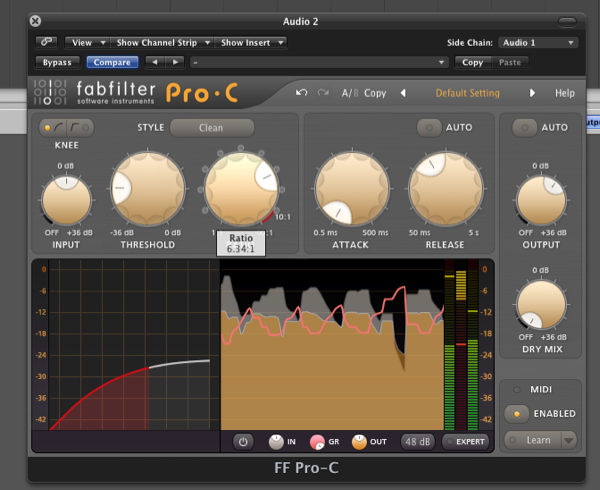Toggle the GR level display knob

317,441
